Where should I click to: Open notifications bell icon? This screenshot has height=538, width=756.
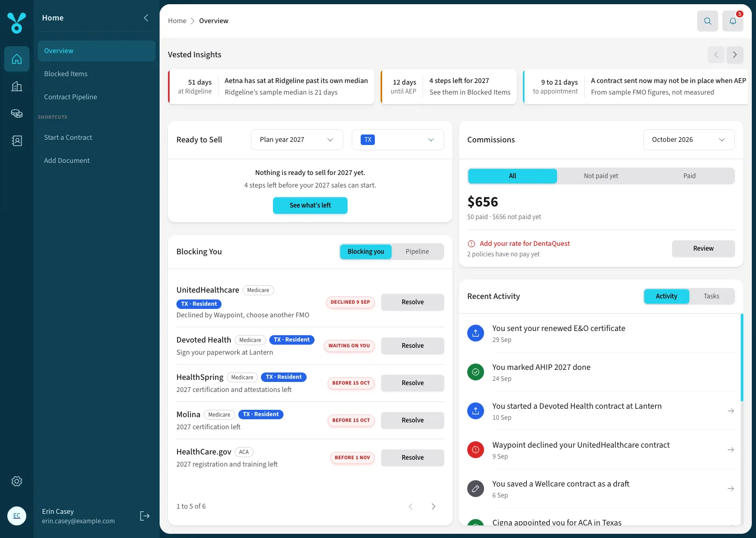tap(733, 21)
